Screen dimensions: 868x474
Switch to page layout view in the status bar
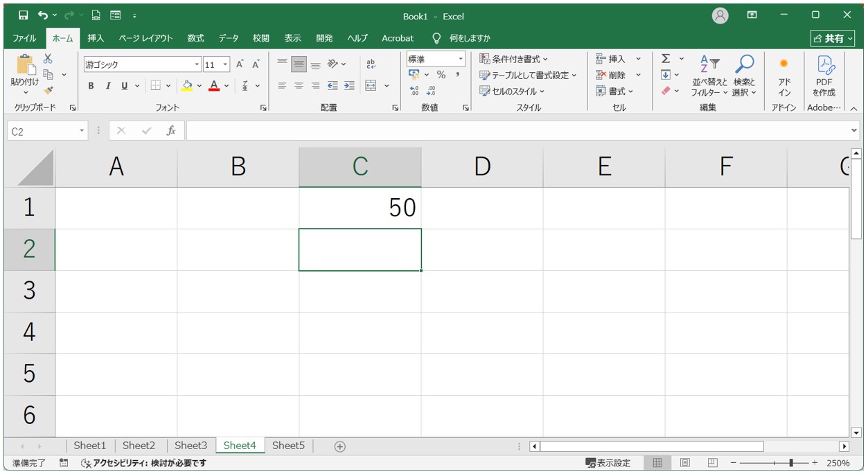684,463
